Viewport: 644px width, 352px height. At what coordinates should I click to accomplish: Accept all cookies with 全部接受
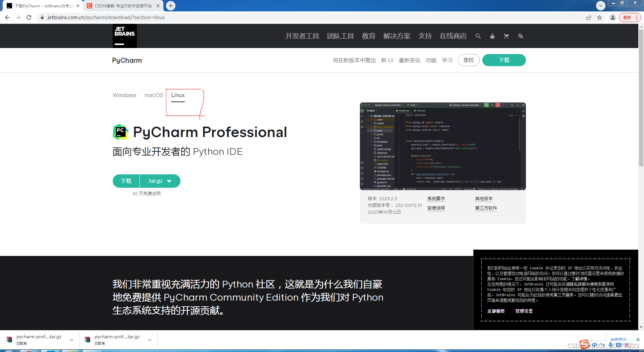click(496, 311)
